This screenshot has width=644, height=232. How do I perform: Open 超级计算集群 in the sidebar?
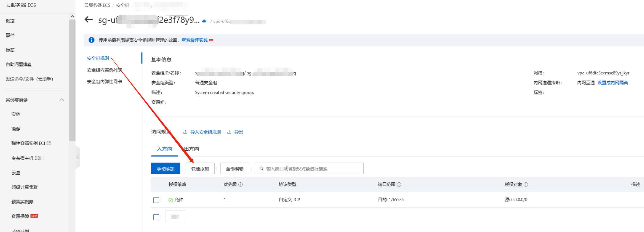(24, 187)
